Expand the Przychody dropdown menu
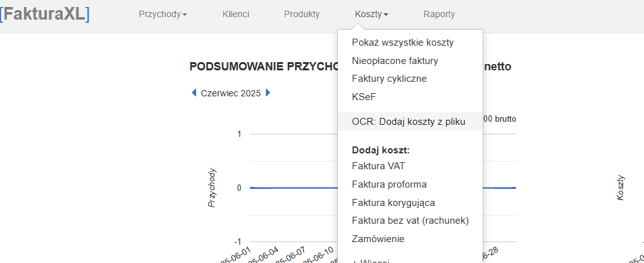The width and height of the screenshot is (644, 263). click(x=163, y=14)
